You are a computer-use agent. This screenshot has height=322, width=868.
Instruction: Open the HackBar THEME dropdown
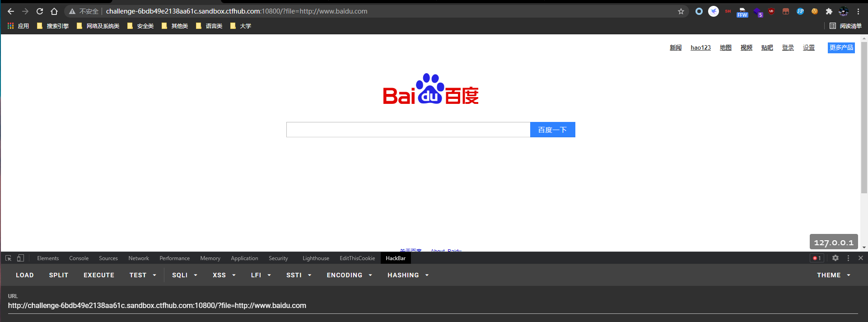[834, 275]
